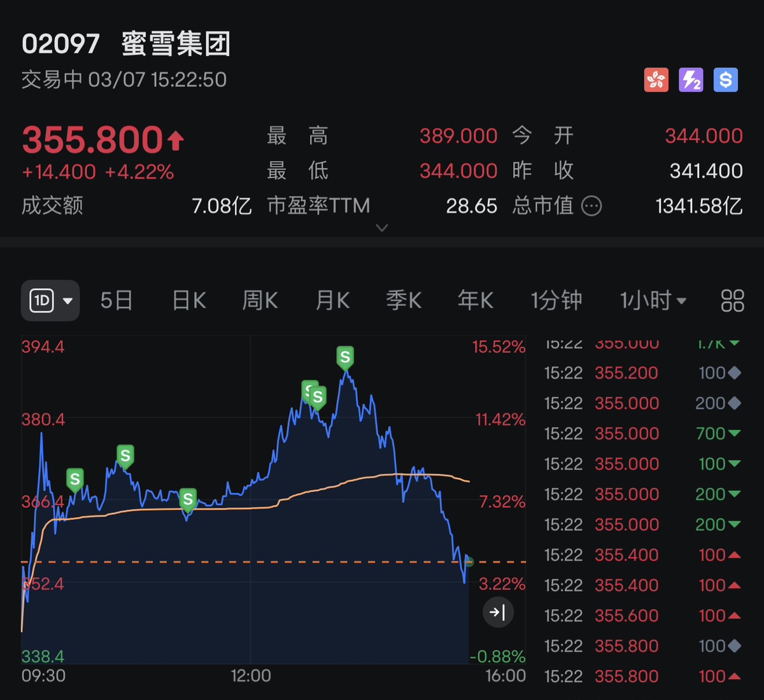
Task: Open the 1小时 interval dropdown
Action: (653, 300)
